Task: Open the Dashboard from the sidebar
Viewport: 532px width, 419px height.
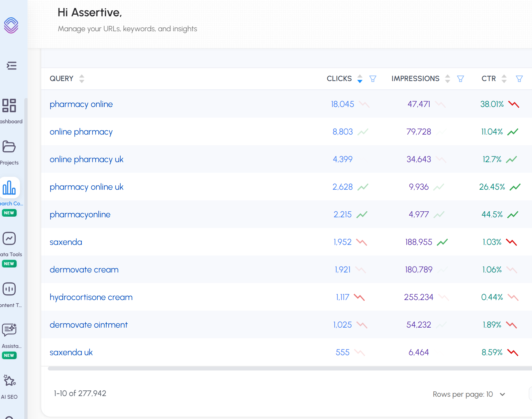Action: coord(9,106)
